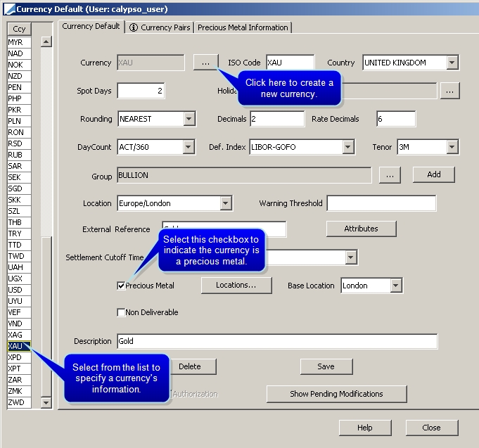This screenshot has width=479, height=448.
Task: Select PLN in the currency list
Action: [19, 121]
